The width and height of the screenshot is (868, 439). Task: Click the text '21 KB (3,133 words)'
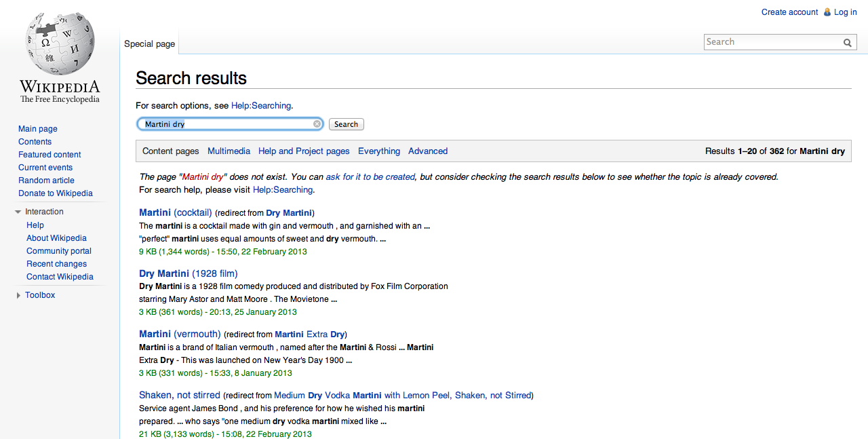(x=174, y=434)
